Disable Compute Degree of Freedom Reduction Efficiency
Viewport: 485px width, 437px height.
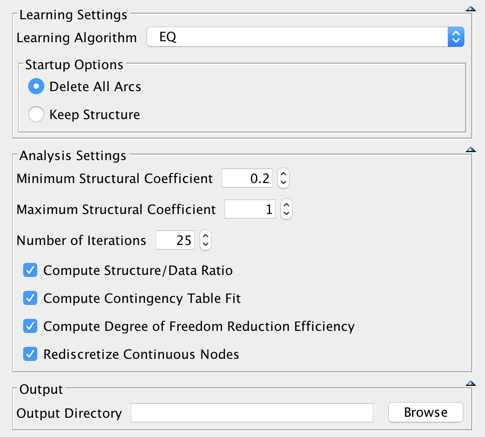click(30, 326)
